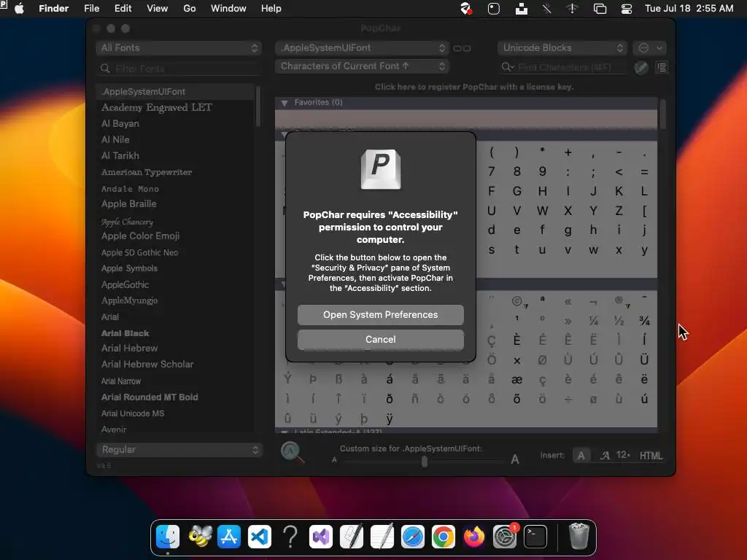Viewport: 747px width, 560px height.
Task: Click the Wi-Fi warning status icon
Action: pyautogui.click(x=572, y=9)
